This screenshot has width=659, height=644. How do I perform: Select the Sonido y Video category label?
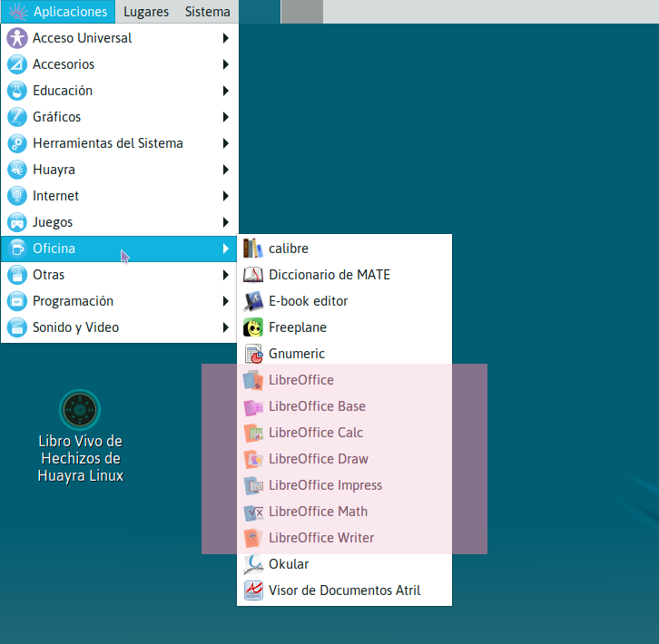coord(75,327)
